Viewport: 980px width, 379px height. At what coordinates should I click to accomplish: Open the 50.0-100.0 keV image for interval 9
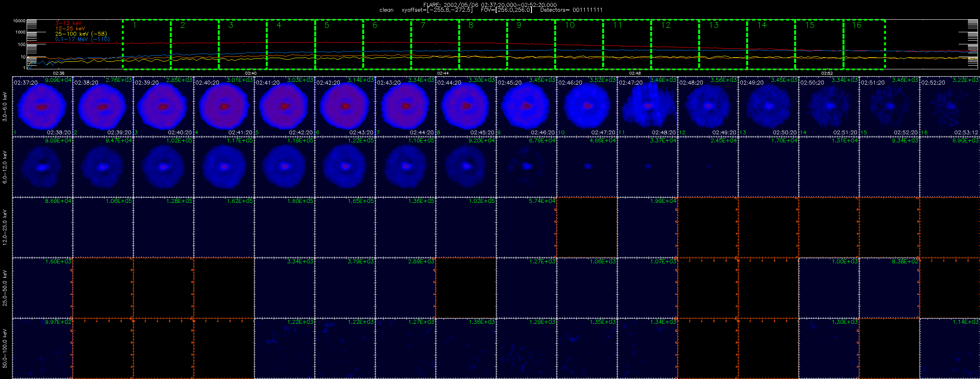[x=526, y=348]
